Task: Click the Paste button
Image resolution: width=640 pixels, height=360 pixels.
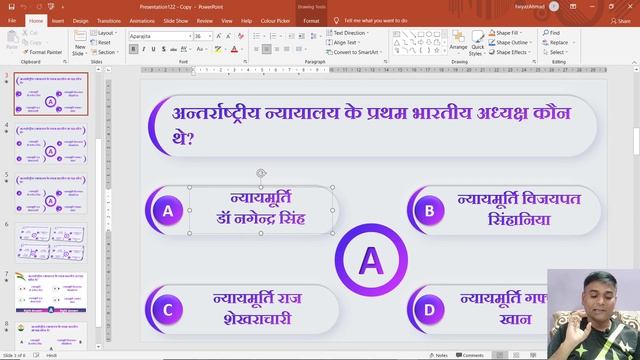Action: [12, 41]
